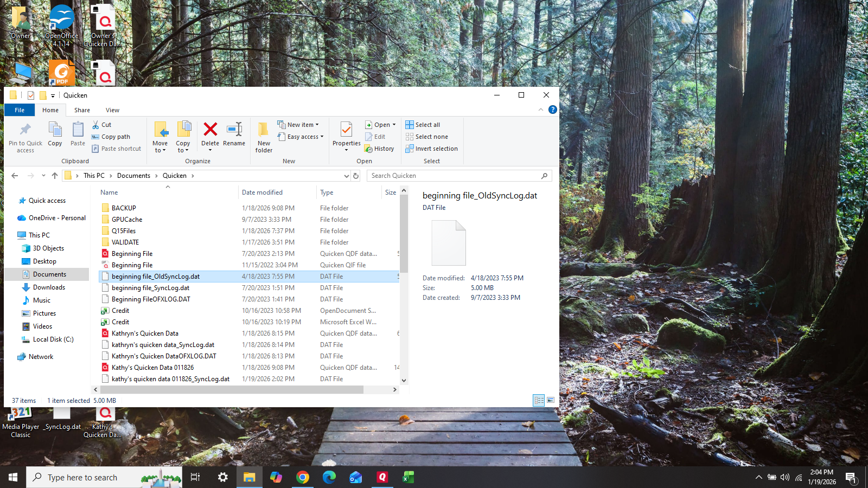Viewport: 868px width, 488px height.
Task: Open the File tab
Action: pos(20,110)
